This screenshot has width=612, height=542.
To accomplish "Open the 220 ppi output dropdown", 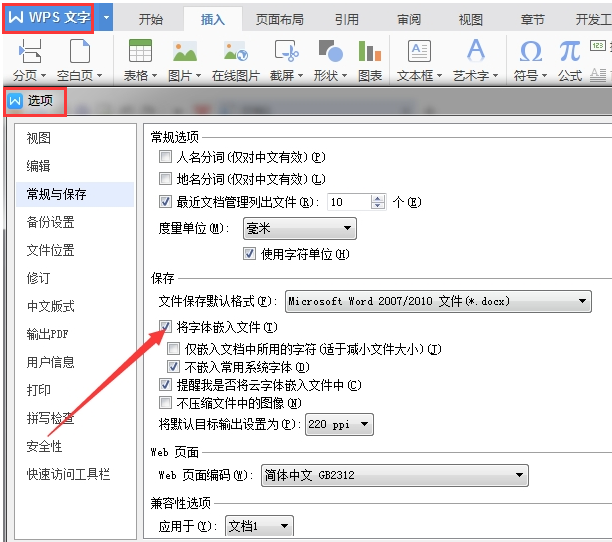I will click(x=339, y=424).
